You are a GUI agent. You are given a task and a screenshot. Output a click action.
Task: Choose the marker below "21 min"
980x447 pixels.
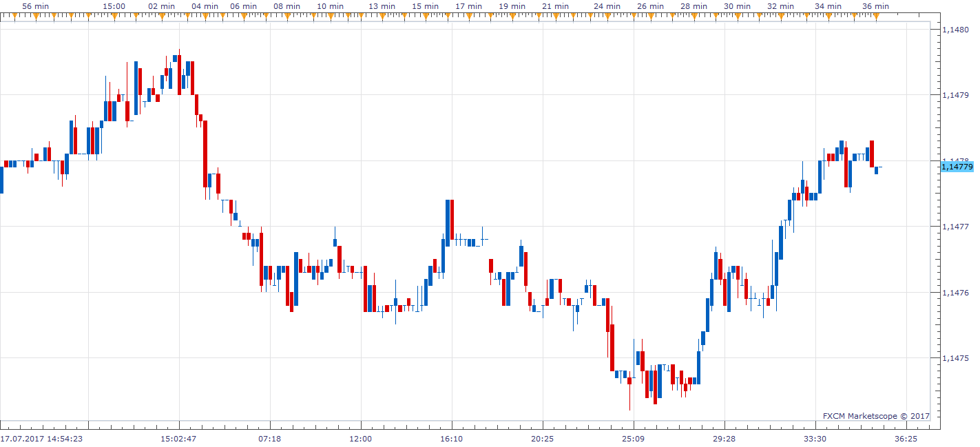555,15
